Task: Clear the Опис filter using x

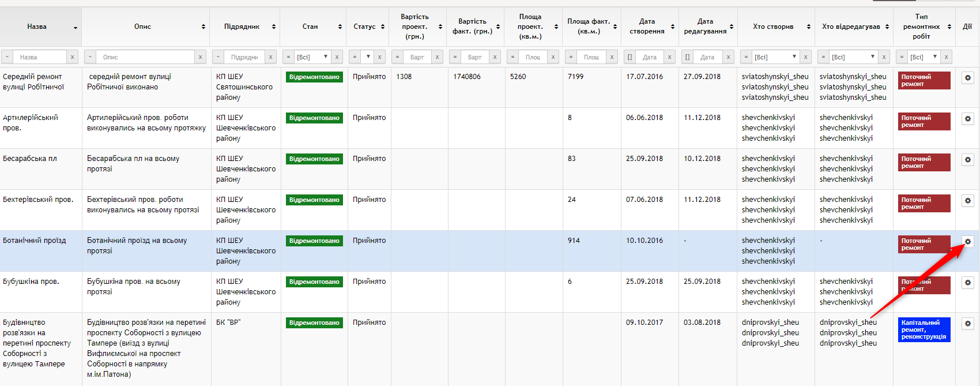Action: pyautogui.click(x=200, y=57)
